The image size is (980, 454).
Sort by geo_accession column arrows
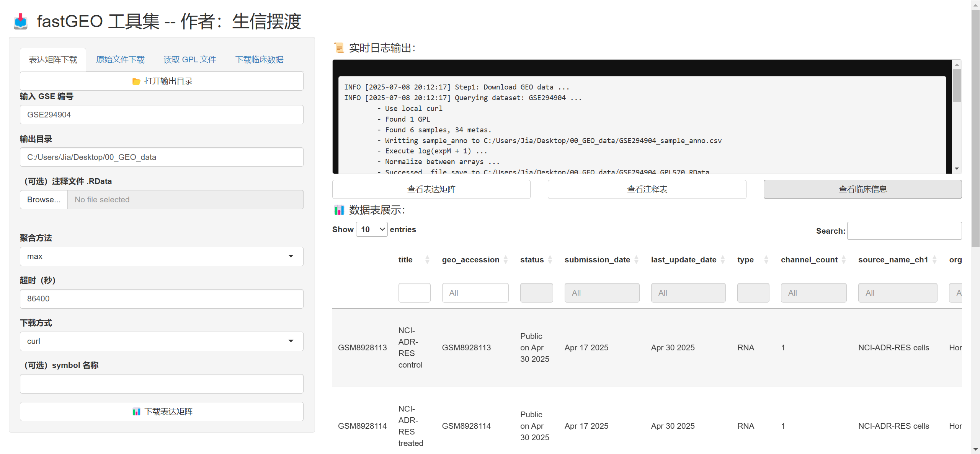[x=505, y=260]
